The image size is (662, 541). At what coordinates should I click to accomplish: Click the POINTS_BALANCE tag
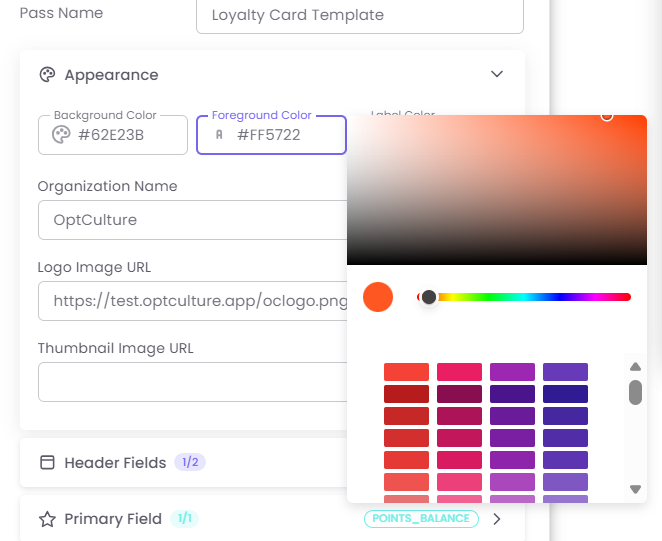tap(421, 519)
